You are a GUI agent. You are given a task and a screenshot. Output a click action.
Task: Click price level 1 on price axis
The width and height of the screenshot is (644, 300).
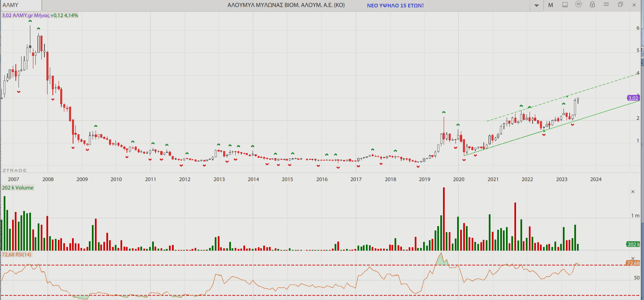(638, 141)
